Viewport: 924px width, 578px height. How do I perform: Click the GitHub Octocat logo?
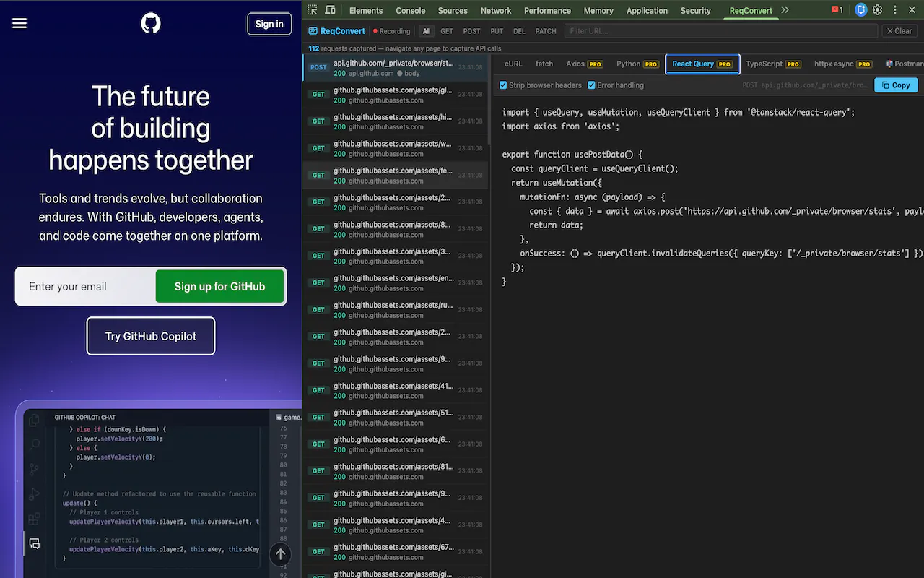[x=151, y=24]
